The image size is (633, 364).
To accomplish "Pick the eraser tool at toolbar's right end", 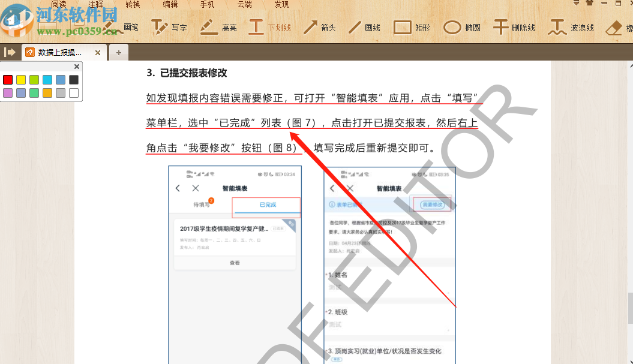I will tap(615, 27).
